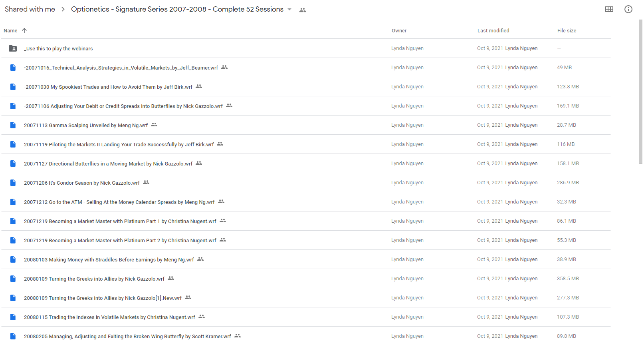Open the '_Use this to play the webinars' folder icon

[x=13, y=48]
